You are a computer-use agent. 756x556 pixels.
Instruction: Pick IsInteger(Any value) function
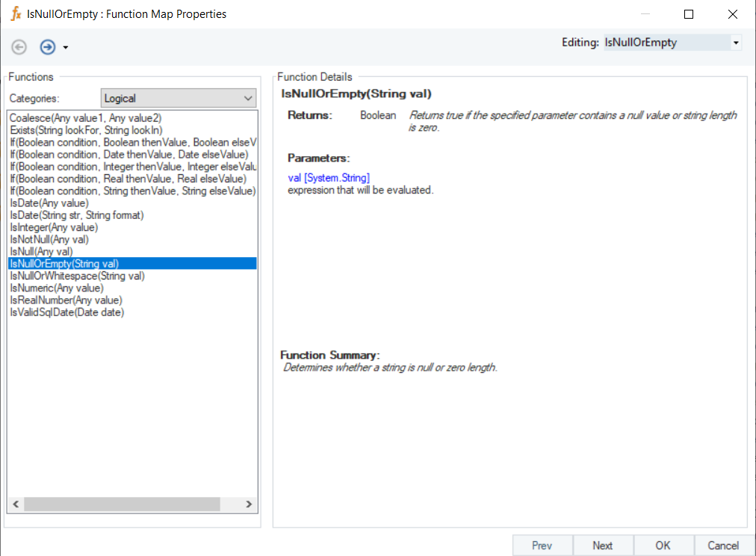click(54, 227)
